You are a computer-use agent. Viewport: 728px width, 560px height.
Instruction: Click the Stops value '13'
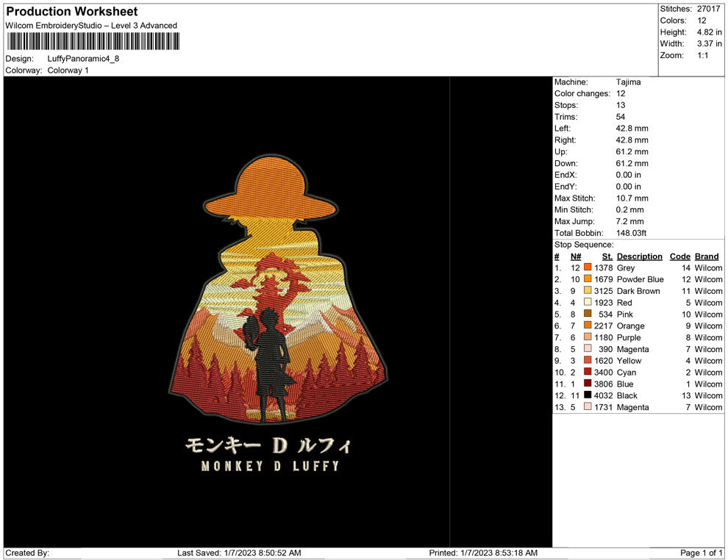(x=621, y=105)
